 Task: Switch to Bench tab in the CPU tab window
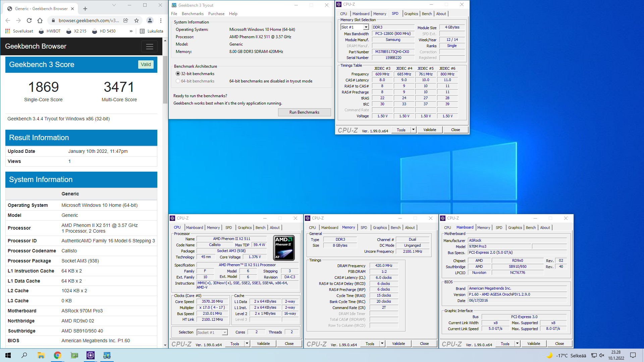point(260,228)
